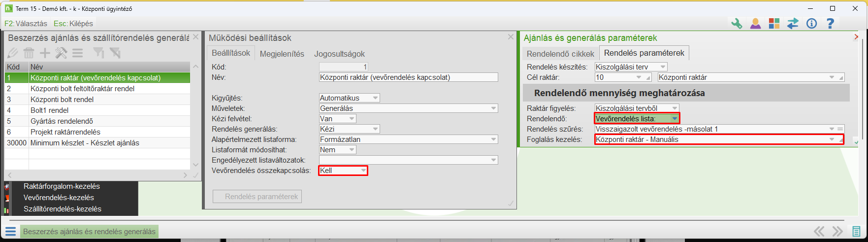Click the Esc: Kilépés menu command
The image size is (868, 242).
pos(73,24)
